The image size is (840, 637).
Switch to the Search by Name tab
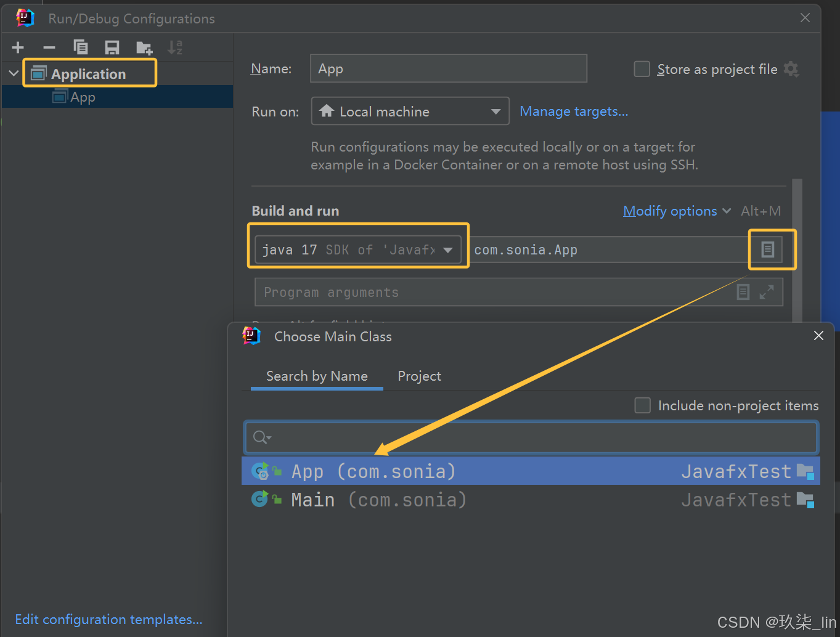(x=317, y=376)
